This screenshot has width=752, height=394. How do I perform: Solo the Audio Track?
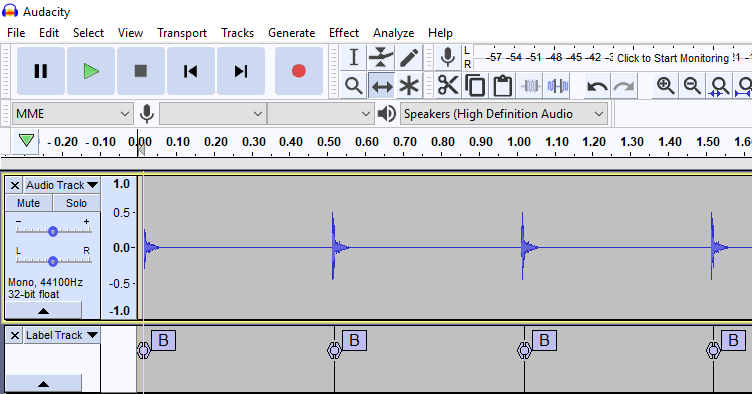76,203
